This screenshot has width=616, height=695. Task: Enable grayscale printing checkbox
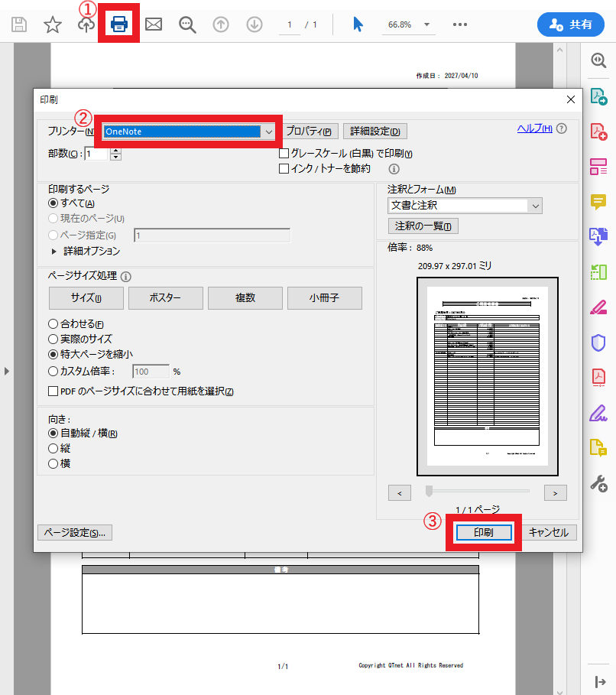[284, 154]
